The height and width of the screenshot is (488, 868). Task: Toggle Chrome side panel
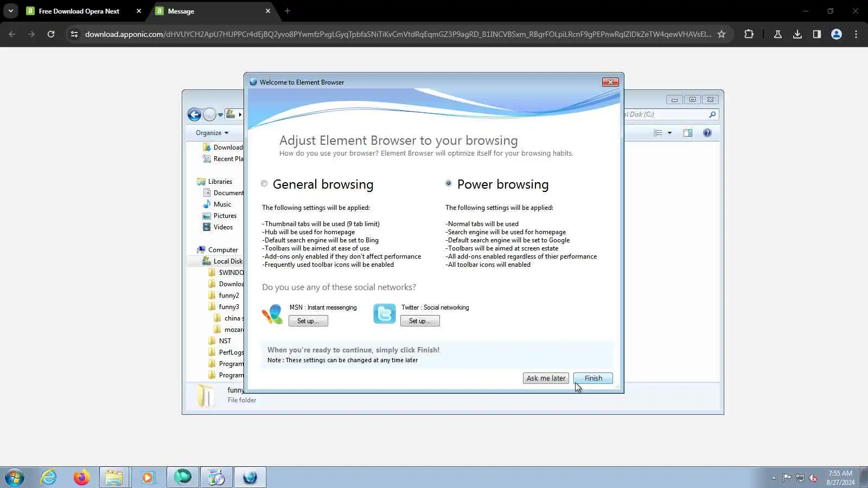coord(817,34)
